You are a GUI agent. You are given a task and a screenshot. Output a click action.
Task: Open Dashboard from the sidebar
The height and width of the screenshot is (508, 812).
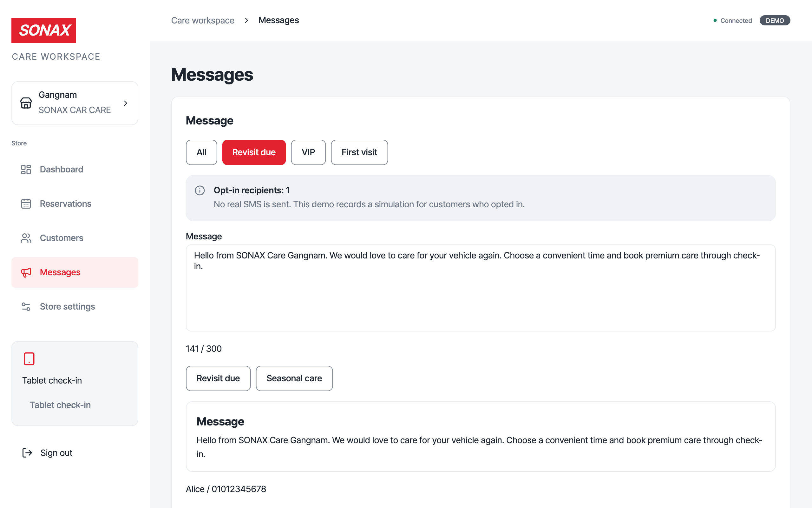click(x=75, y=169)
